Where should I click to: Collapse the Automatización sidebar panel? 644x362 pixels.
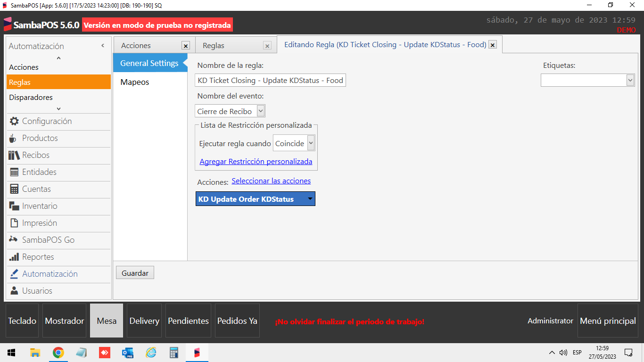pos(103,46)
